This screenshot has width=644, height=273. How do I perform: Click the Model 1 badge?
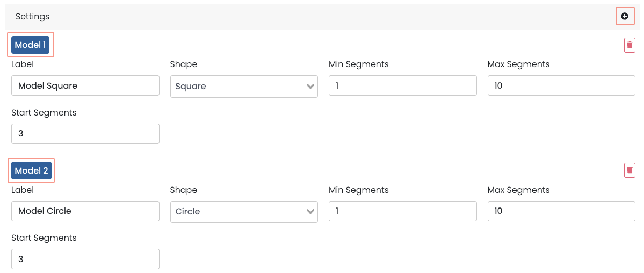coord(30,45)
